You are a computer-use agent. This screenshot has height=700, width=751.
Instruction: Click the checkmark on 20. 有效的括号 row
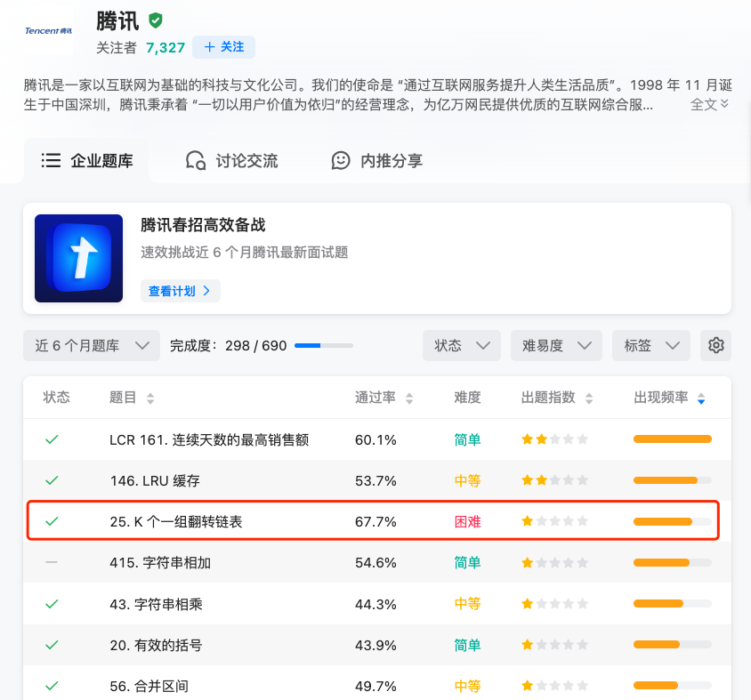[52, 645]
